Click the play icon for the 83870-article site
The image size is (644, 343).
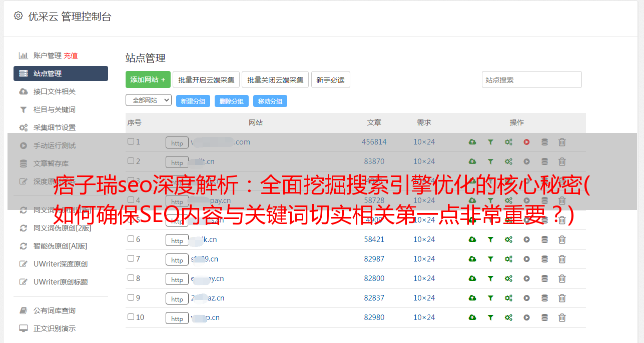coord(526,161)
